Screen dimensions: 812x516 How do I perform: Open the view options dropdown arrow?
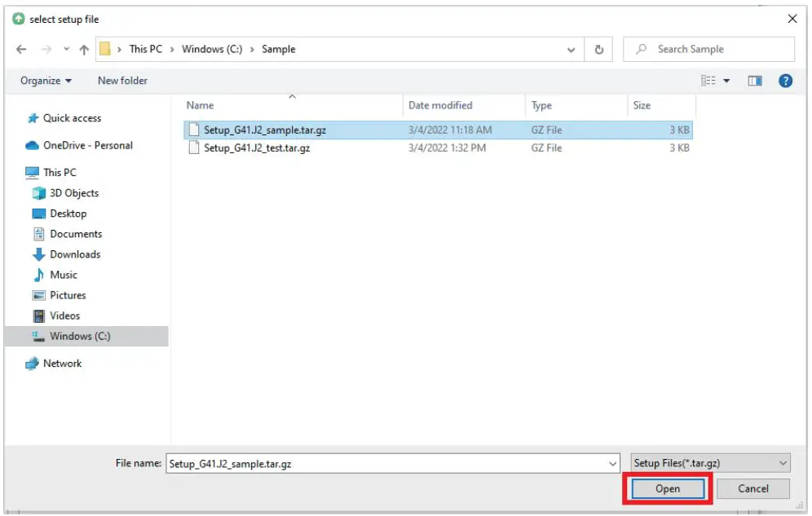[726, 81]
